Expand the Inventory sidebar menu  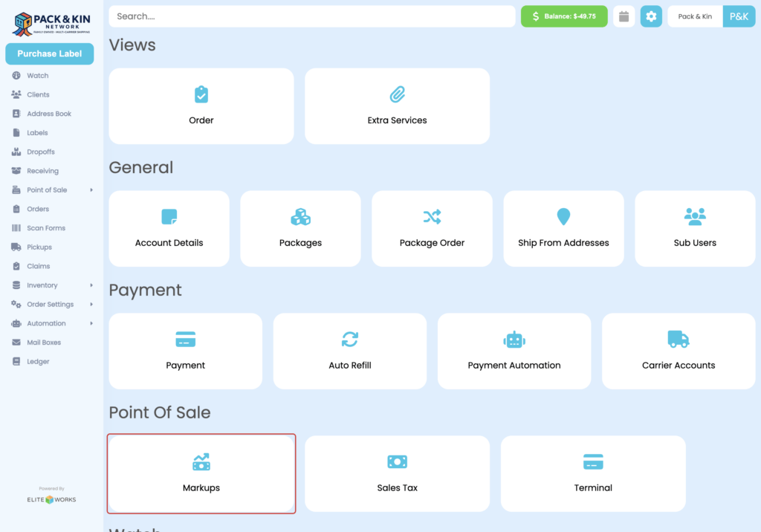41,285
